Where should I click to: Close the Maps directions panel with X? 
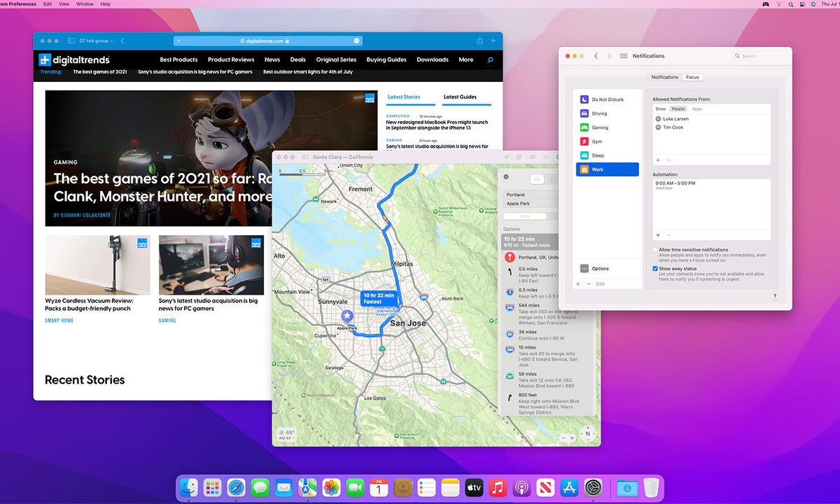point(506,176)
